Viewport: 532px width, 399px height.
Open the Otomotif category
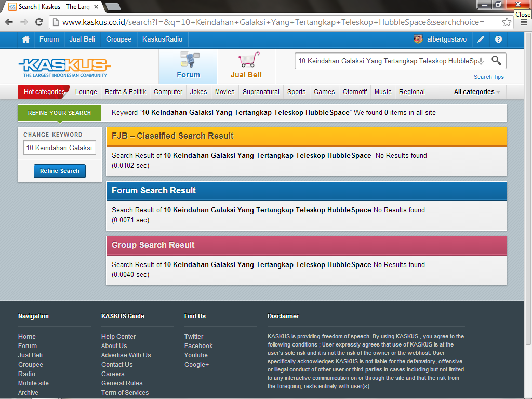[354, 92]
